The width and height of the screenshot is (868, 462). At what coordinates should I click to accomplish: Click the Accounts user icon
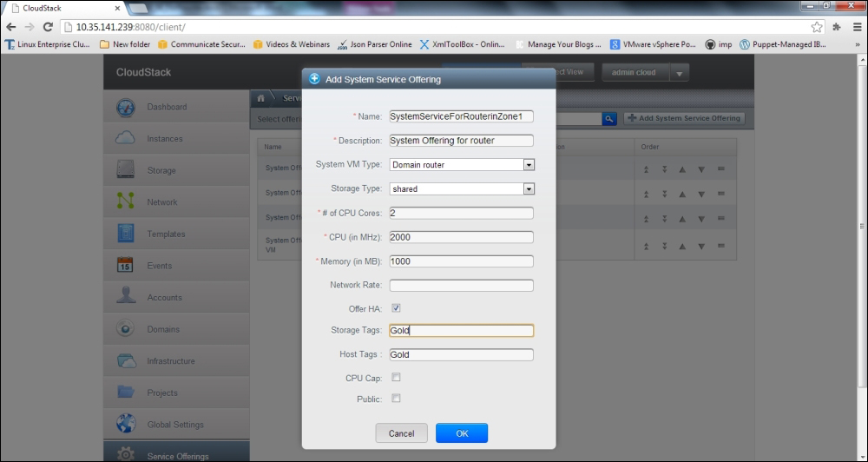point(126,297)
